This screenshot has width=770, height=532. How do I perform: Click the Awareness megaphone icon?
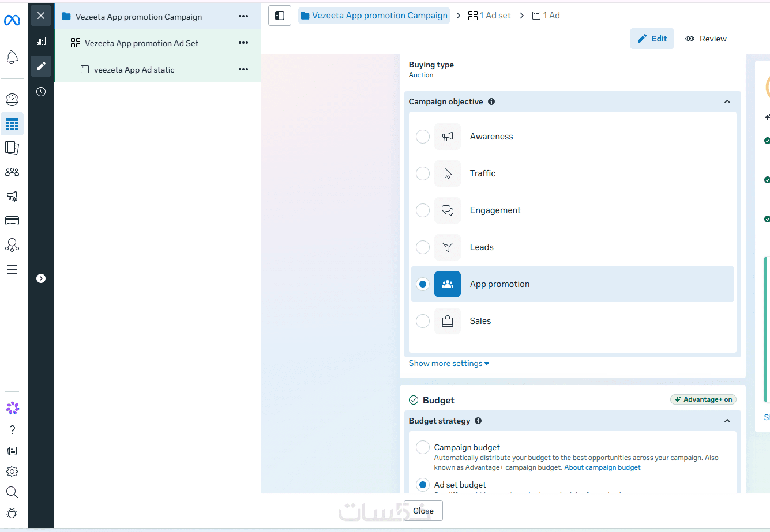[x=448, y=137]
